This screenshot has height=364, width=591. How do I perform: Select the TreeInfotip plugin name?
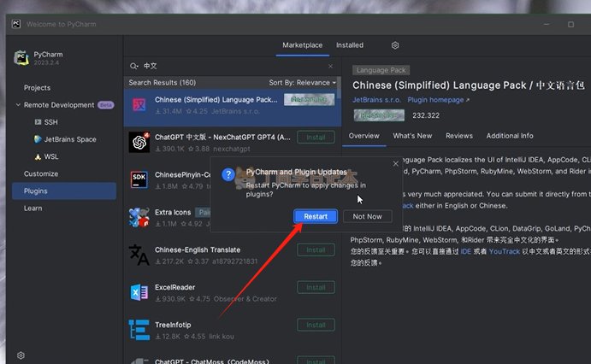coord(173,325)
